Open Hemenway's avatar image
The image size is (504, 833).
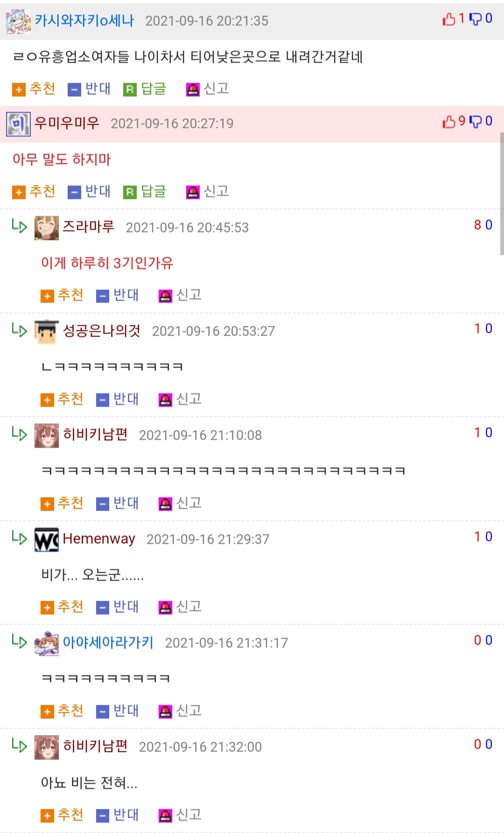pos(47,539)
